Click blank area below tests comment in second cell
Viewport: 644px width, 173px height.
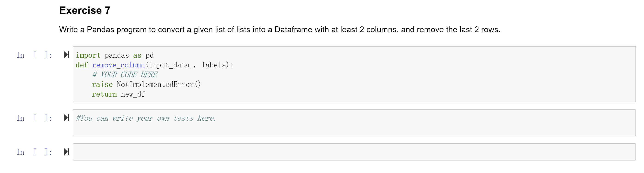pos(354,129)
